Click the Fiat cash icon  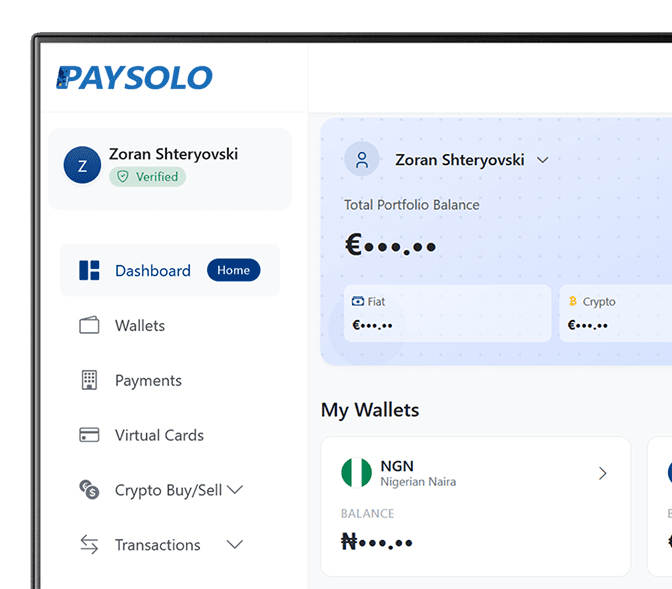pos(357,301)
